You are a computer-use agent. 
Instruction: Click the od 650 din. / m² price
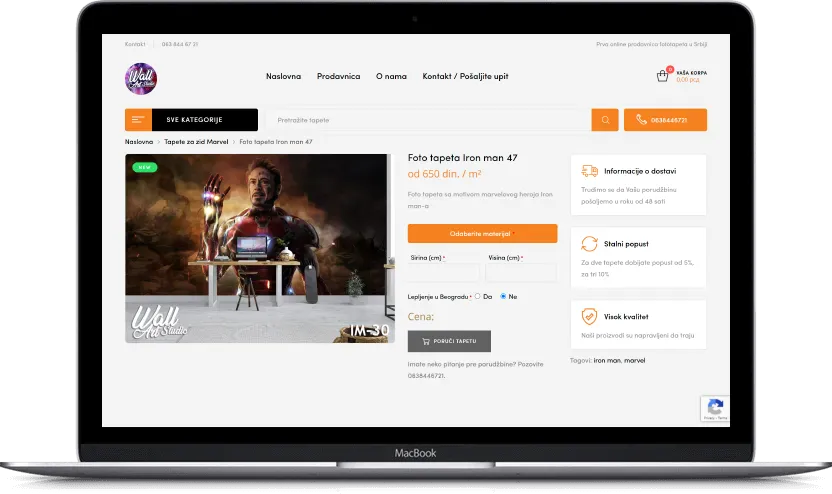(444, 174)
